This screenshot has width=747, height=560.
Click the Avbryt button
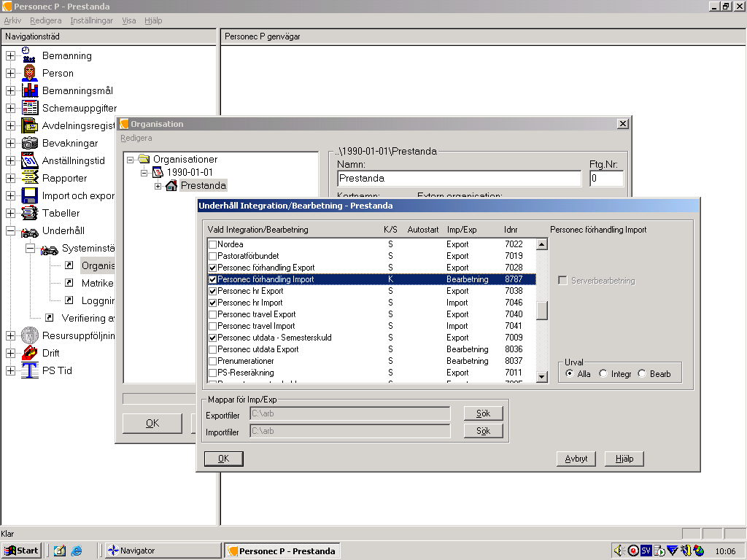pyautogui.click(x=576, y=459)
